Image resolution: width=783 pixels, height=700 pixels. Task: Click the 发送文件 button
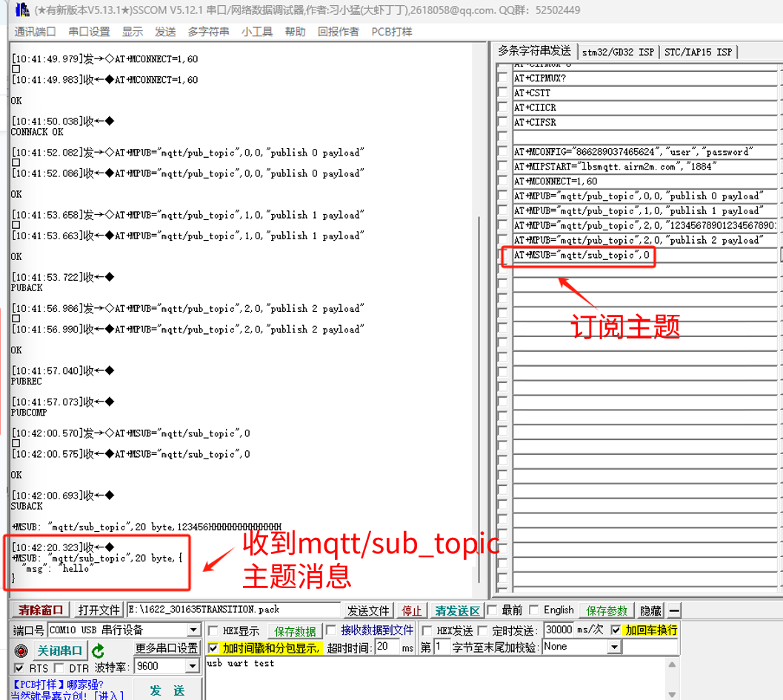point(368,610)
